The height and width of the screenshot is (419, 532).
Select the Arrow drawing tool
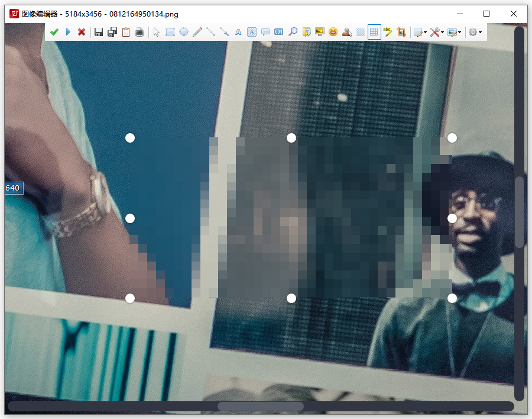coord(224,33)
